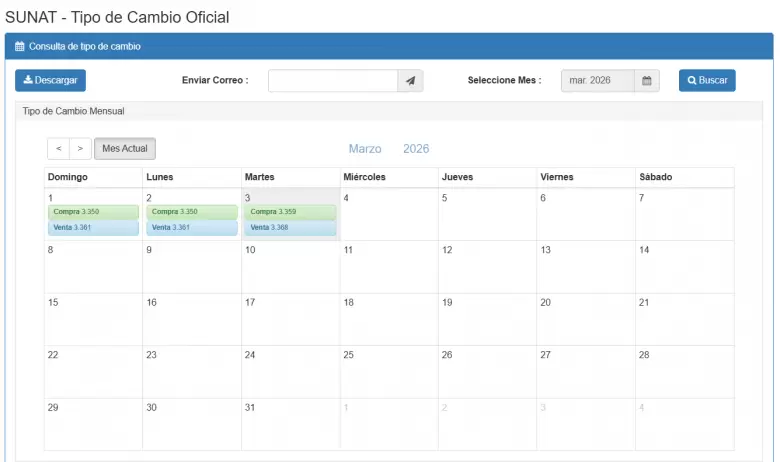
Task: Select calendar day 31 cell
Action: click(x=290, y=424)
